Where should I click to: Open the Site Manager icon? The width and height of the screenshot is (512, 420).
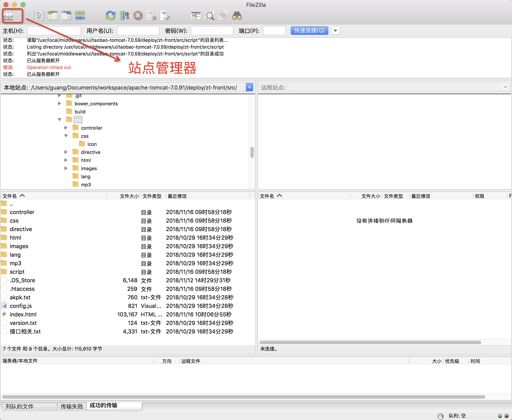[x=9, y=16]
